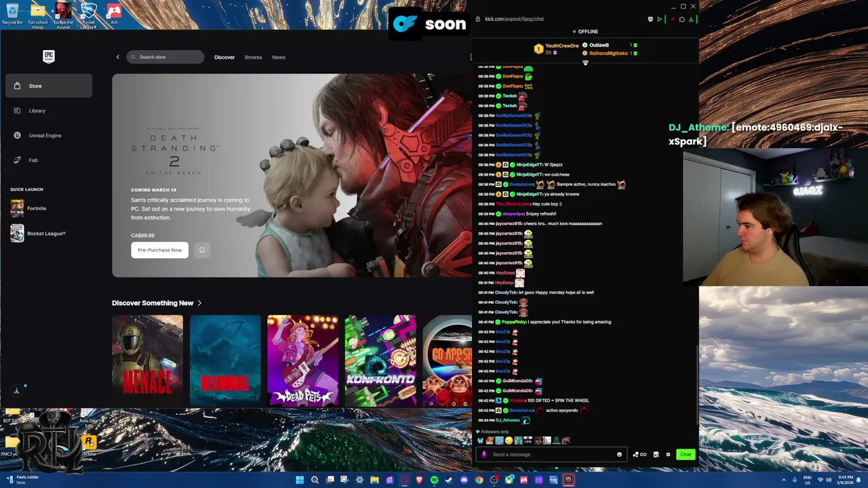Click kick.com popout chat address bar
868x488 pixels.
pyautogui.click(x=515, y=19)
